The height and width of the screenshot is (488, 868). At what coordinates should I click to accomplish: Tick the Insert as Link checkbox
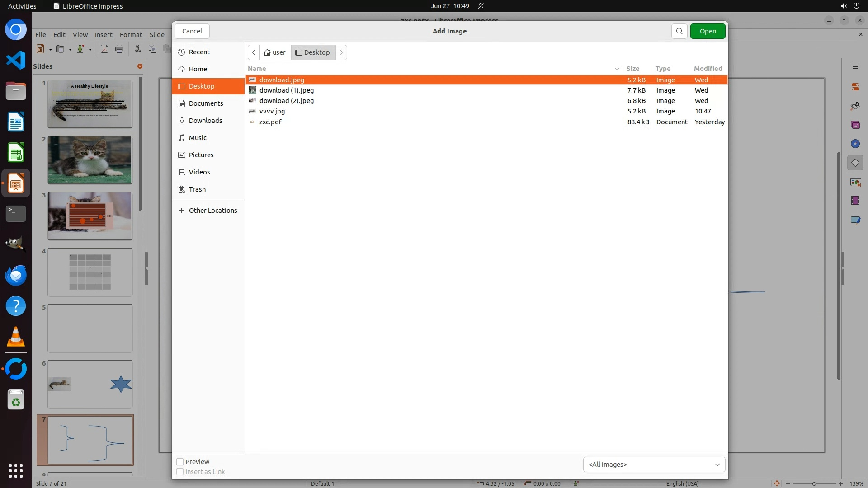coord(180,472)
